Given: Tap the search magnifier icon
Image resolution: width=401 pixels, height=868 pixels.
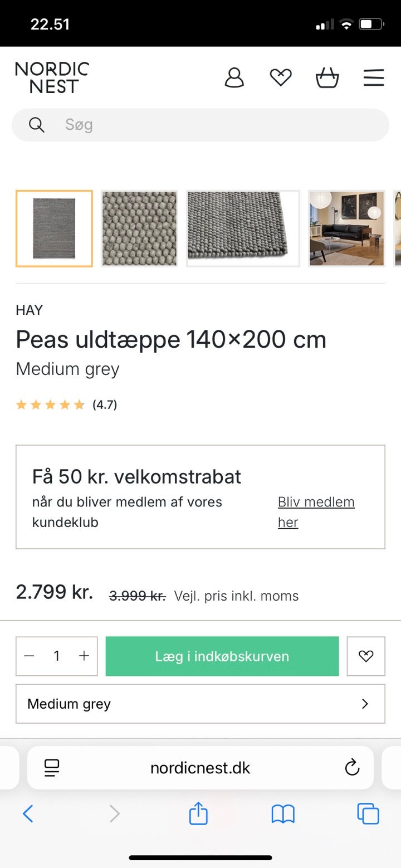Looking at the screenshot, I should tap(37, 125).
